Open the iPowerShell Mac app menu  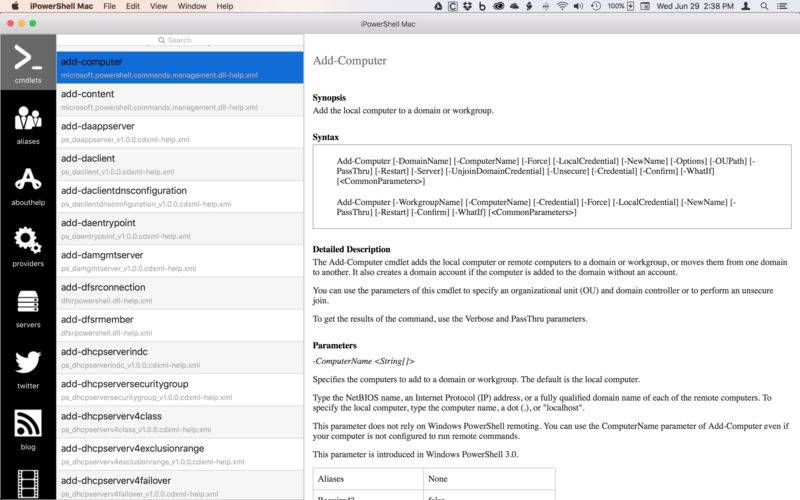(x=61, y=6)
